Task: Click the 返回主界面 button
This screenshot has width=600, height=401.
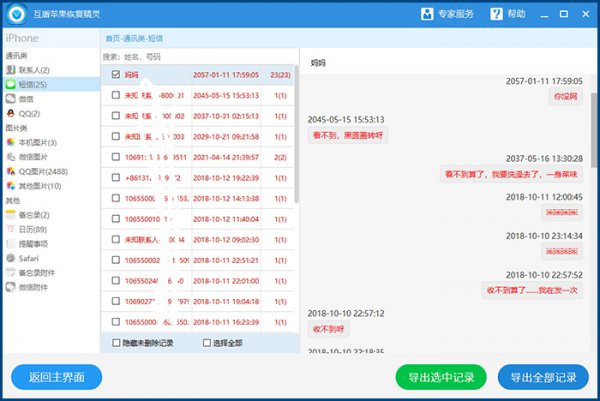Action: 57,377
